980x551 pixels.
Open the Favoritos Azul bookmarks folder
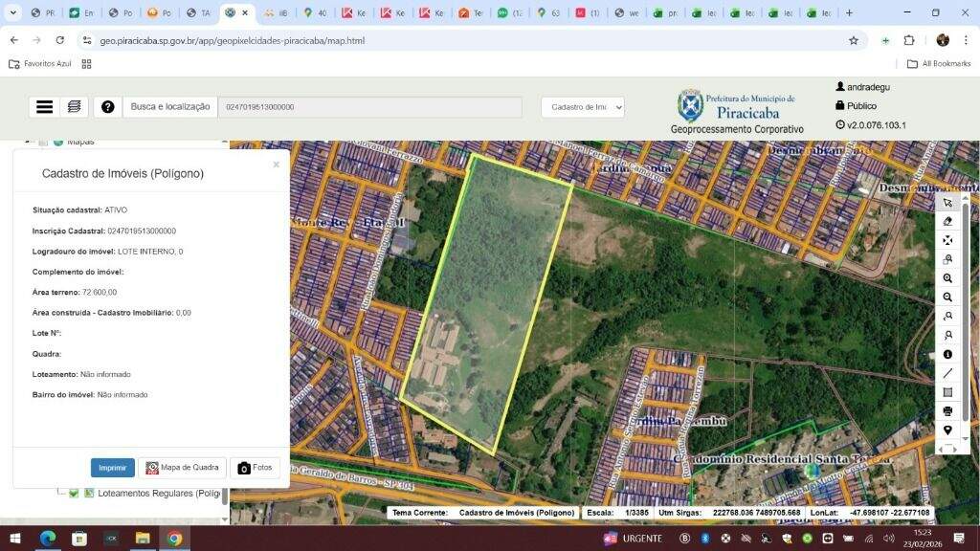tap(40, 64)
